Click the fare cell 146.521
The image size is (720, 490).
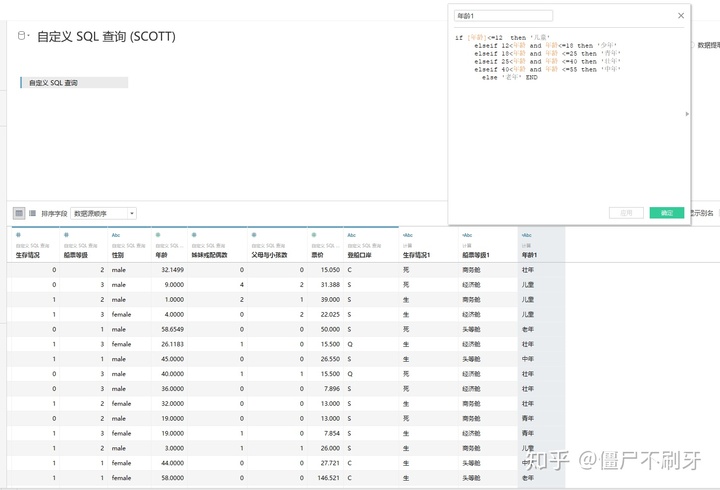point(328,478)
